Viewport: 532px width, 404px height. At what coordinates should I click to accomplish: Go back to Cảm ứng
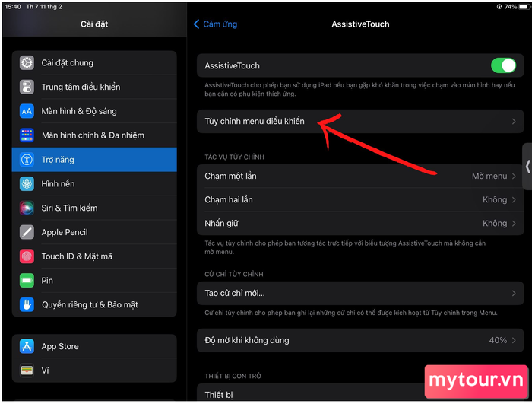coord(215,24)
